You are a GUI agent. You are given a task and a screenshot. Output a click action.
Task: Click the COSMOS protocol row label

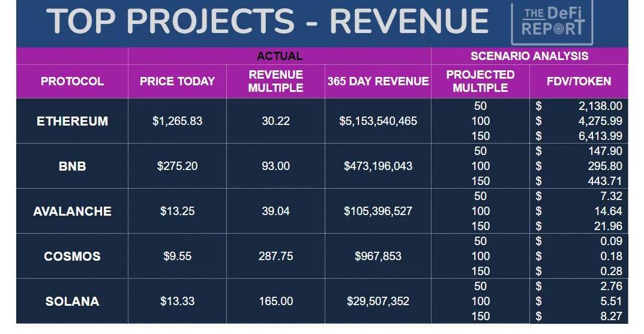[72, 256]
